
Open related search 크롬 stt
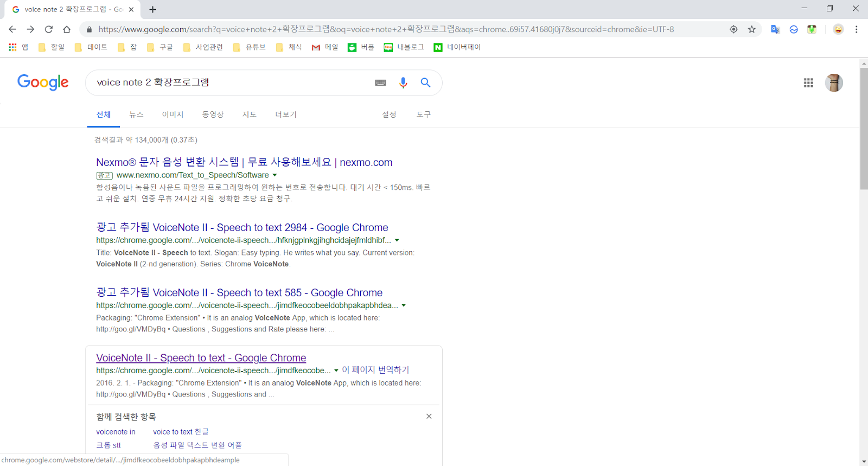[x=108, y=445]
